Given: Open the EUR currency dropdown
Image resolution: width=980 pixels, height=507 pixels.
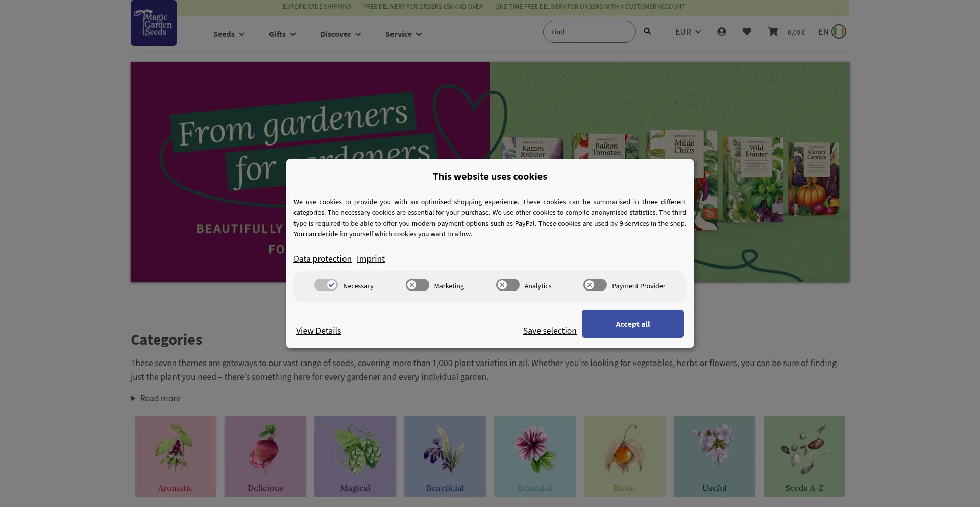Looking at the screenshot, I should click(687, 31).
